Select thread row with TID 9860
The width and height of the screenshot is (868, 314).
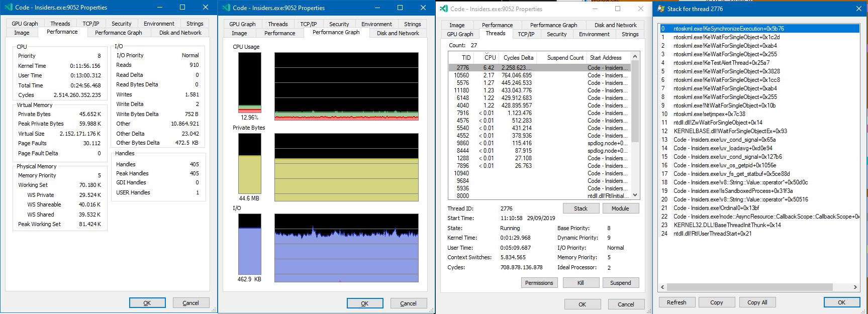coord(539,143)
